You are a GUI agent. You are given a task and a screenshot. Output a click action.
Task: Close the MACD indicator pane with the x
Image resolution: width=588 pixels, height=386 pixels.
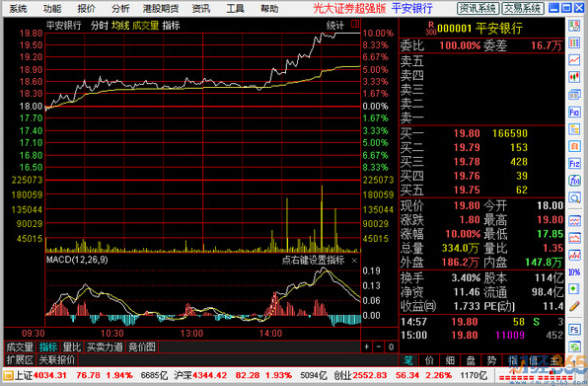click(x=354, y=261)
